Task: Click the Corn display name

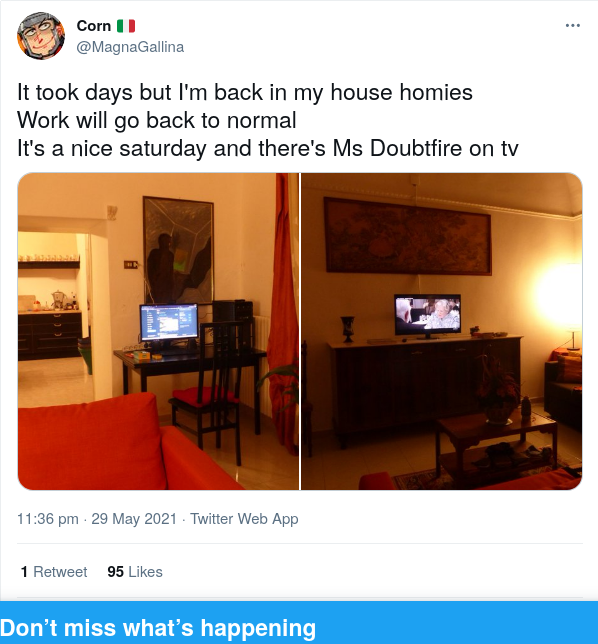Action: (94, 25)
